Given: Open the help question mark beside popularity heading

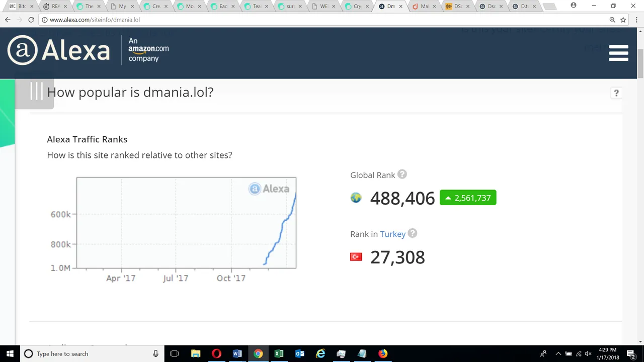Looking at the screenshot, I should 616,93.
